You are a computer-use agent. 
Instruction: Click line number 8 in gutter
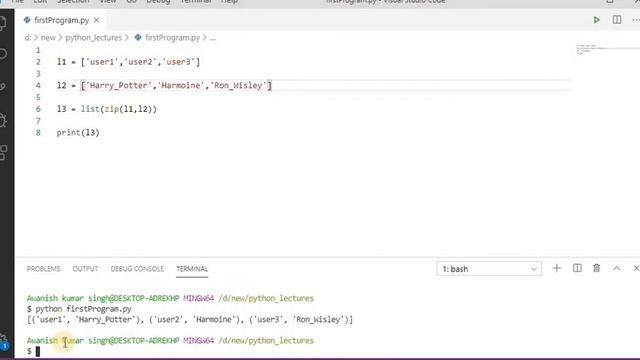[38, 133]
